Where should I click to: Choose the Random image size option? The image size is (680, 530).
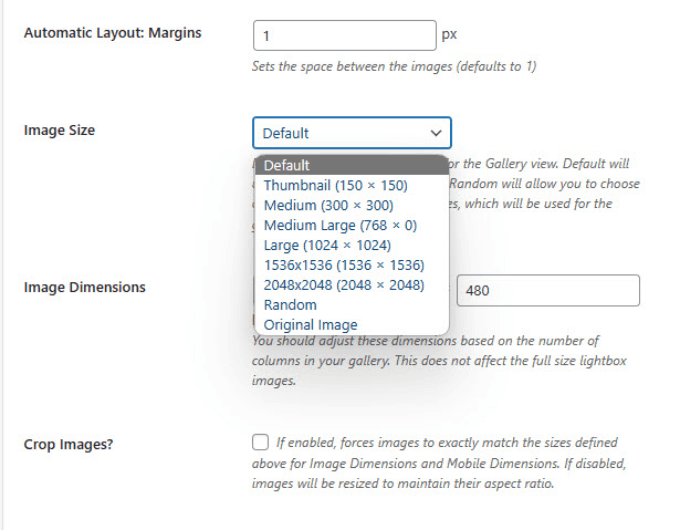290,305
